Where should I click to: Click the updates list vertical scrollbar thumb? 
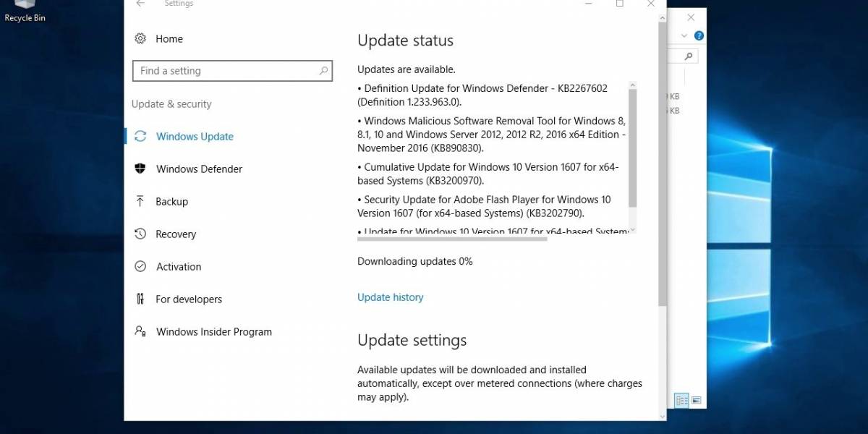(633, 148)
